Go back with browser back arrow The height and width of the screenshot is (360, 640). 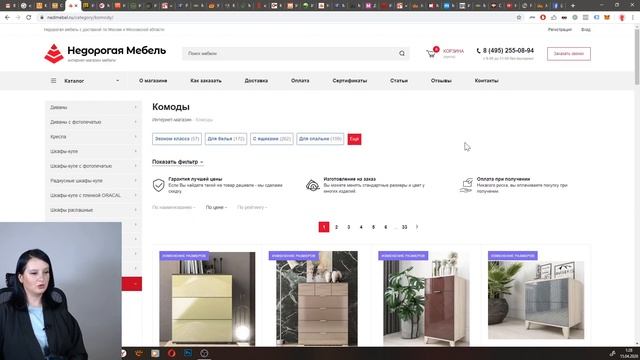7,18
